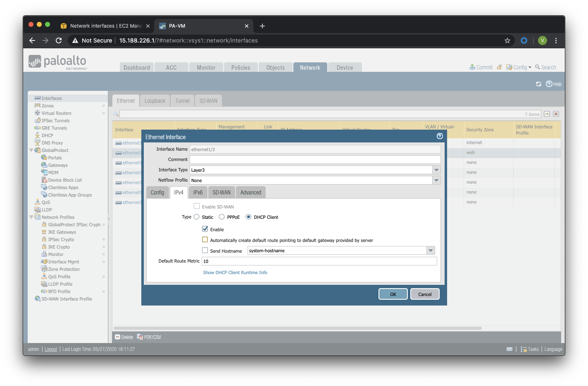
Task: Open Device Block List in sidebar
Action: tap(65, 180)
